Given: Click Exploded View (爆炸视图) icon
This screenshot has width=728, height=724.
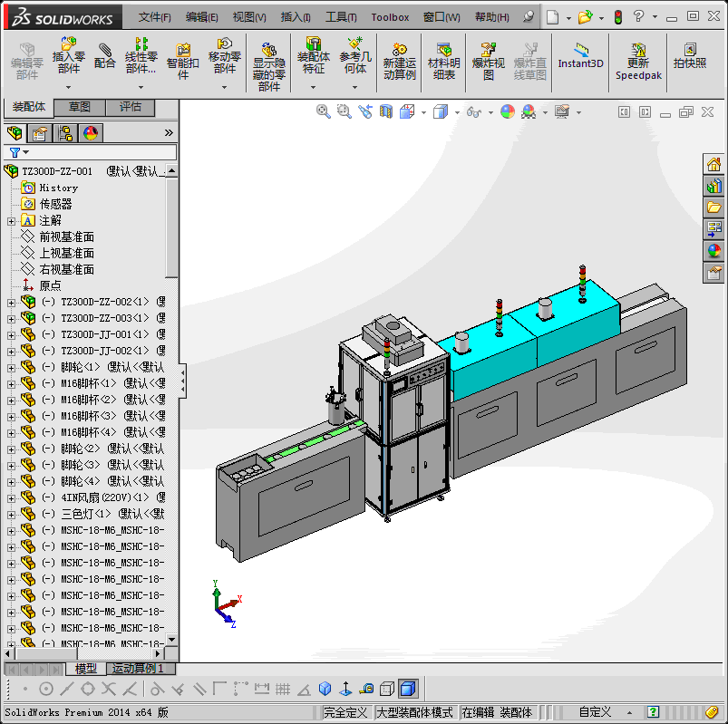Looking at the screenshot, I should (489, 62).
